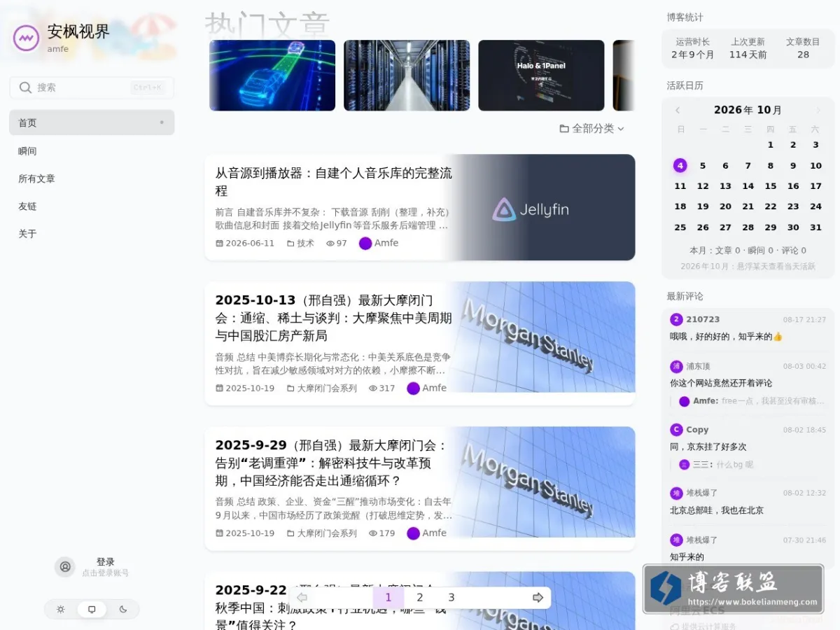Click the 安枫视界 site logo icon

pyautogui.click(x=27, y=38)
